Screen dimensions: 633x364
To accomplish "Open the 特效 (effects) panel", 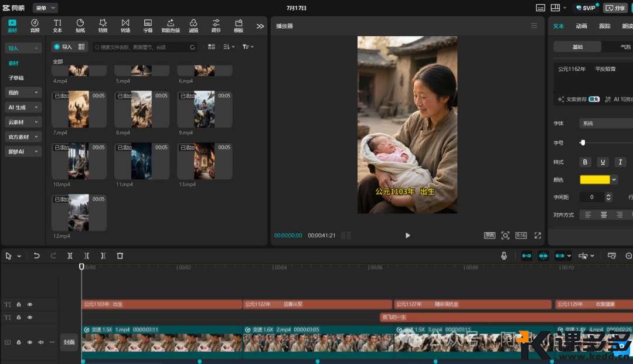I will (x=103, y=25).
